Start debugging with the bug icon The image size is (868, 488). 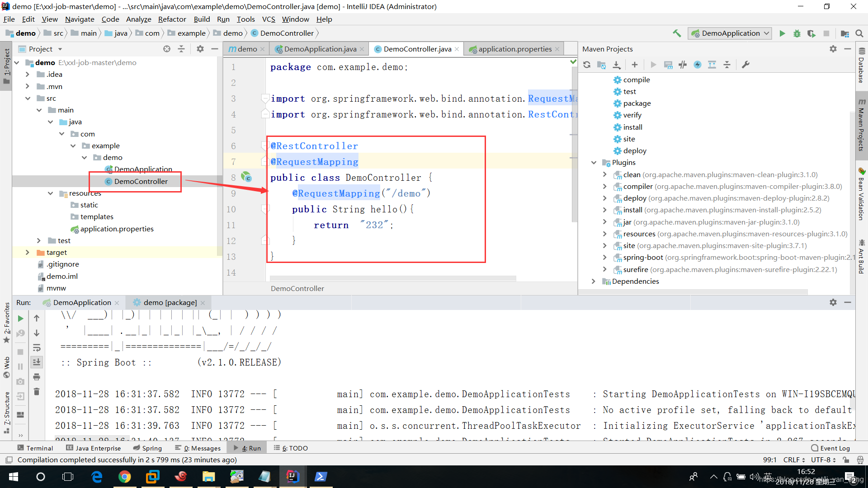click(x=797, y=33)
